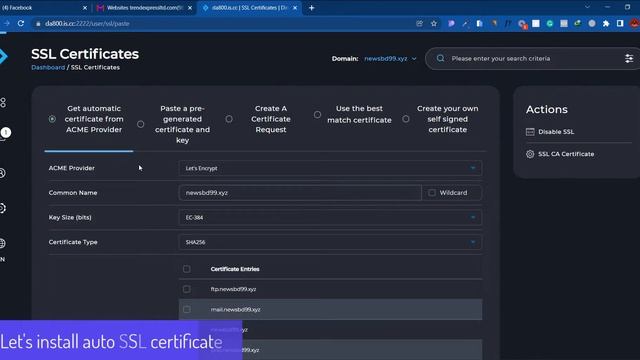The width and height of the screenshot is (640, 360).
Task: Click the Common Name input field
Action: (300, 193)
